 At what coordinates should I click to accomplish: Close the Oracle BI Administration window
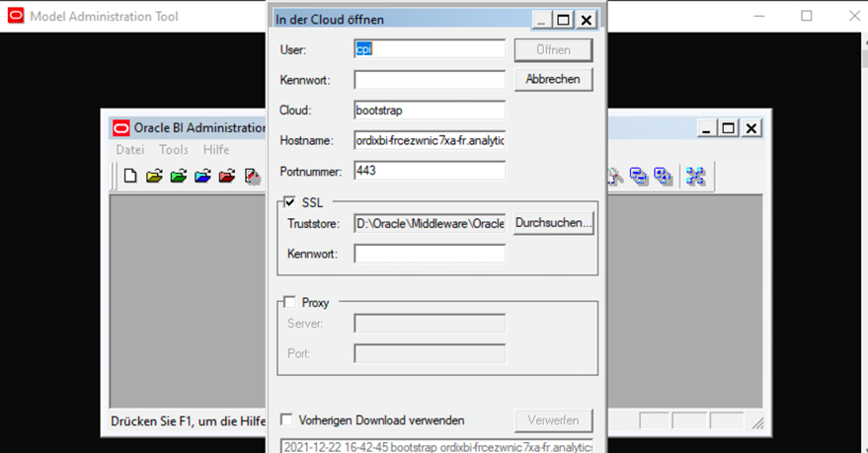tap(751, 128)
